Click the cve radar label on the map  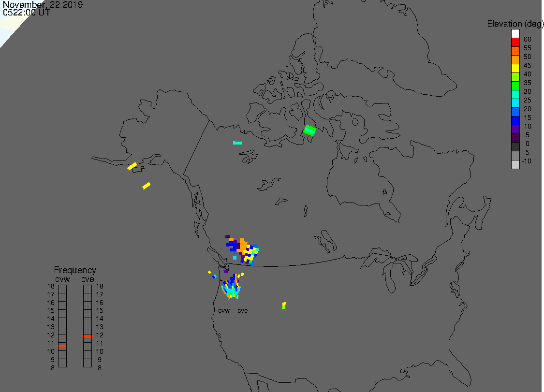pos(243,310)
